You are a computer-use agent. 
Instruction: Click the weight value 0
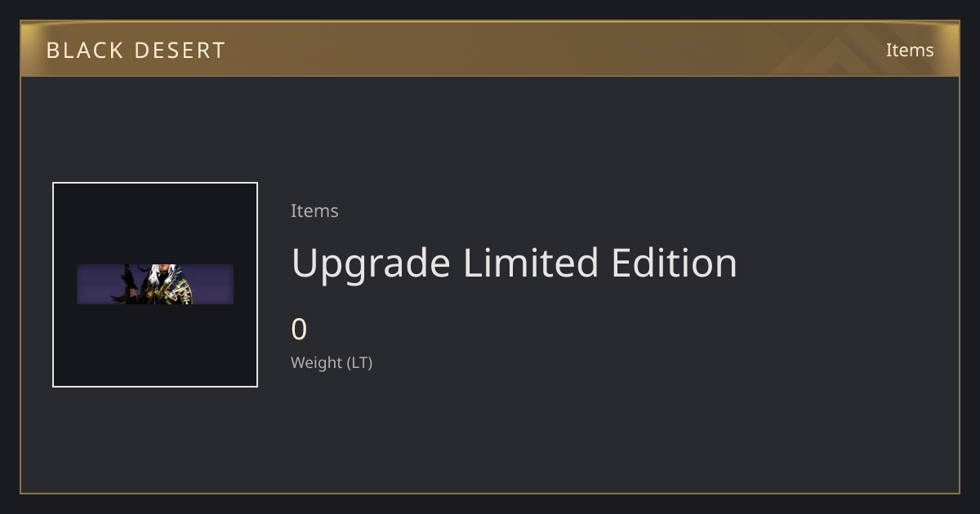pos(299,330)
